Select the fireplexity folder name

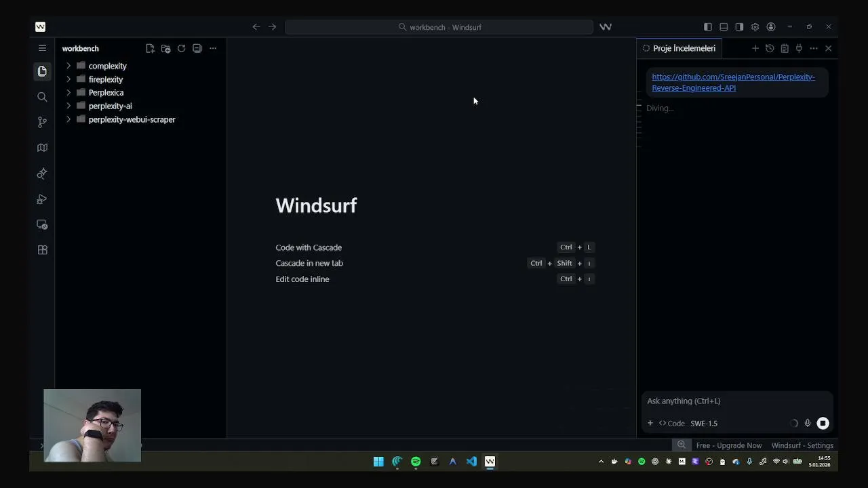pyautogui.click(x=105, y=79)
